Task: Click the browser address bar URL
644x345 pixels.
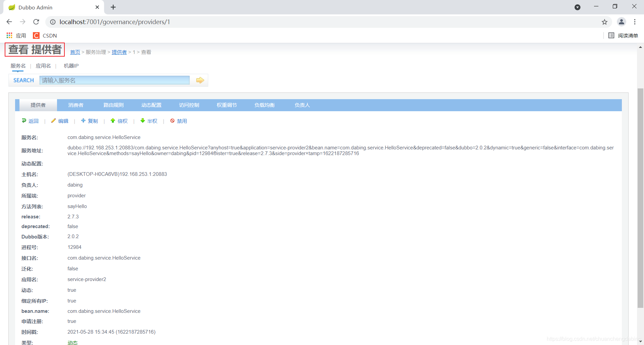Action: pyautogui.click(x=115, y=22)
